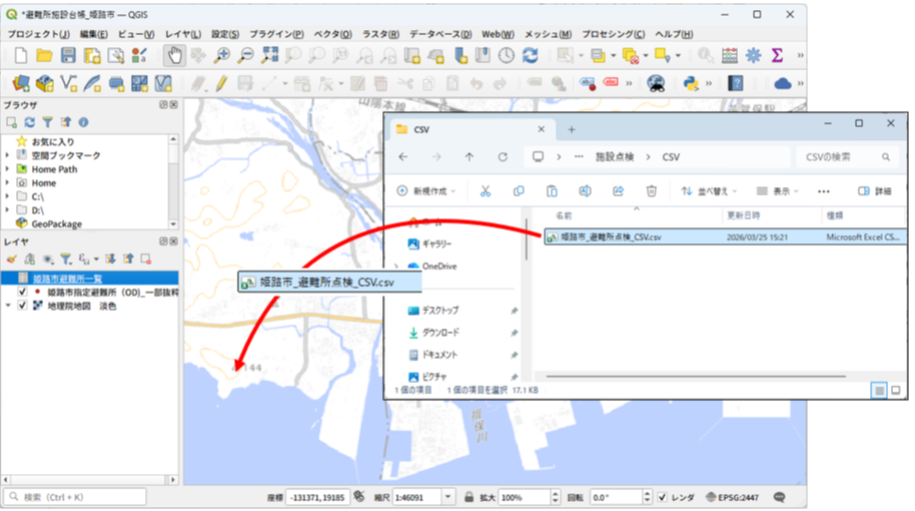
Task: Click the Open Project folder icon
Action: coord(44,56)
